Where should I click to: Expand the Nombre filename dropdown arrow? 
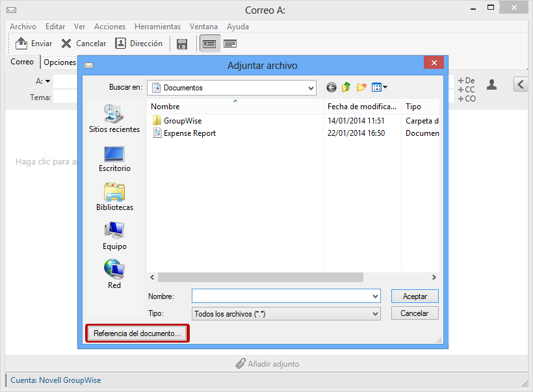click(x=375, y=296)
